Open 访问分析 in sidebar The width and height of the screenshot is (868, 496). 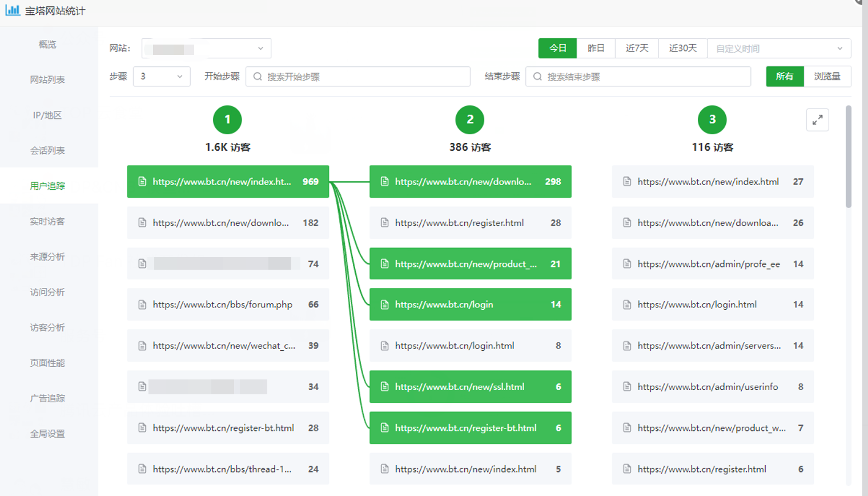47,293
